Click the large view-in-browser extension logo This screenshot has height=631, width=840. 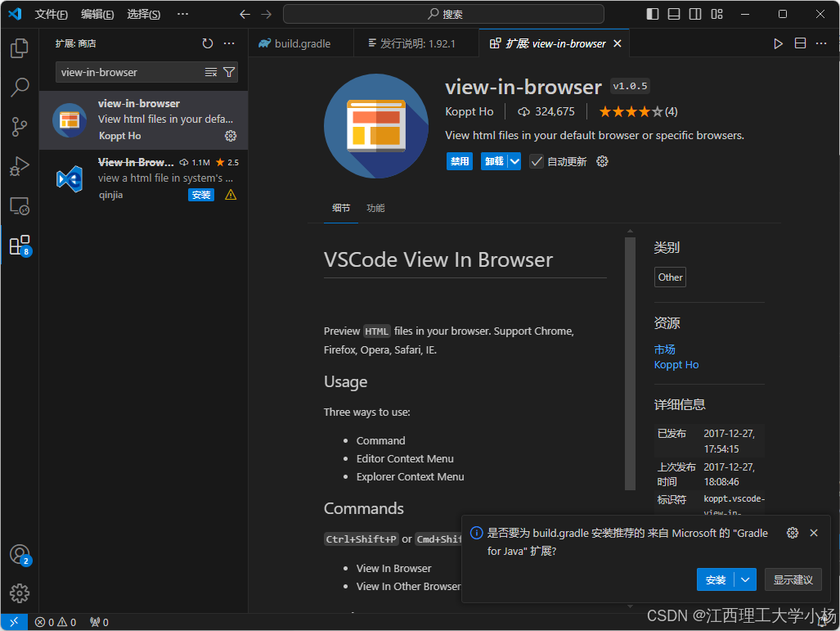376,126
